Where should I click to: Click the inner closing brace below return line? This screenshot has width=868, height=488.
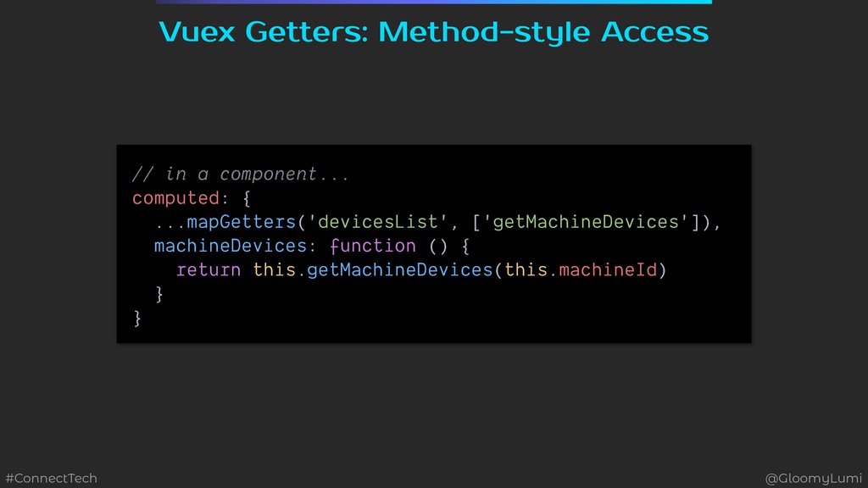(x=159, y=294)
